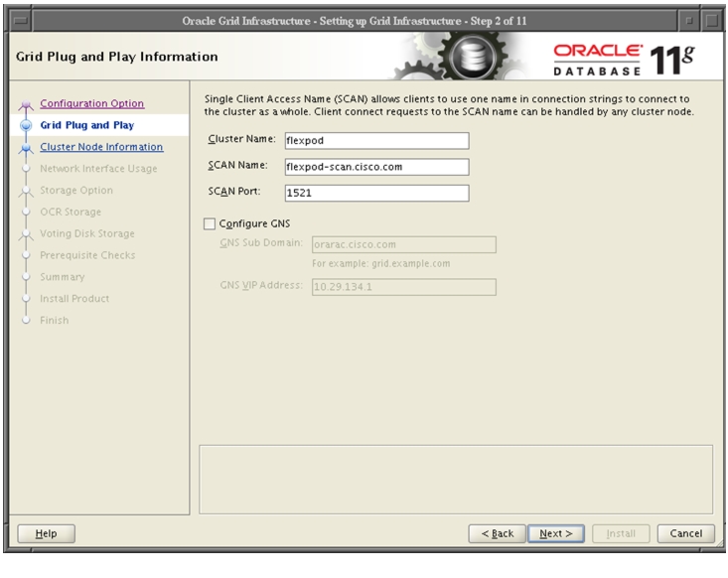Click the GNS Sub Domain field

(x=403, y=244)
